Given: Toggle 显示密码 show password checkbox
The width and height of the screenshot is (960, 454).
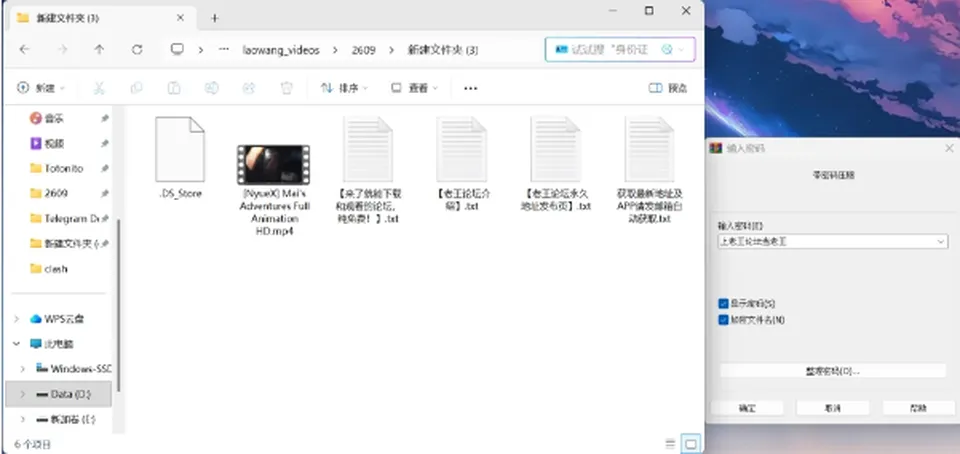Looking at the screenshot, I should (724, 303).
